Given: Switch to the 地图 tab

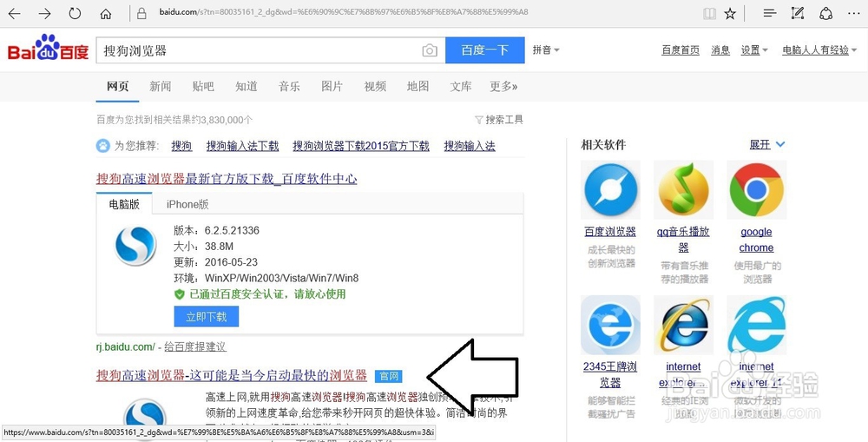Looking at the screenshot, I should [418, 86].
